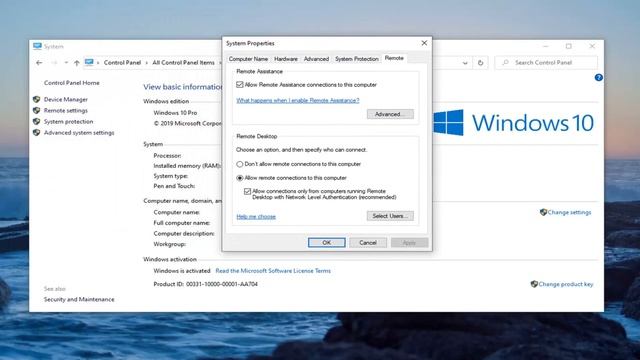Click the System protection shield icon
640x360 pixels.
(x=37, y=121)
